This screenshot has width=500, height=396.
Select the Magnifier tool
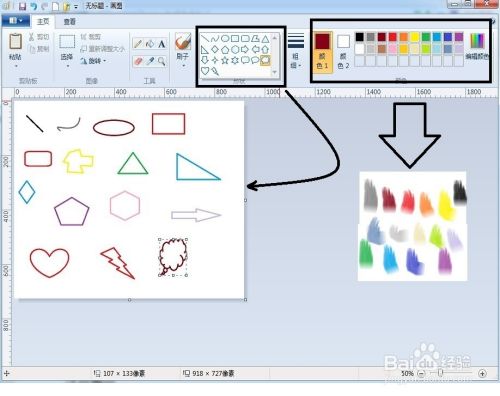pyautogui.click(x=162, y=61)
